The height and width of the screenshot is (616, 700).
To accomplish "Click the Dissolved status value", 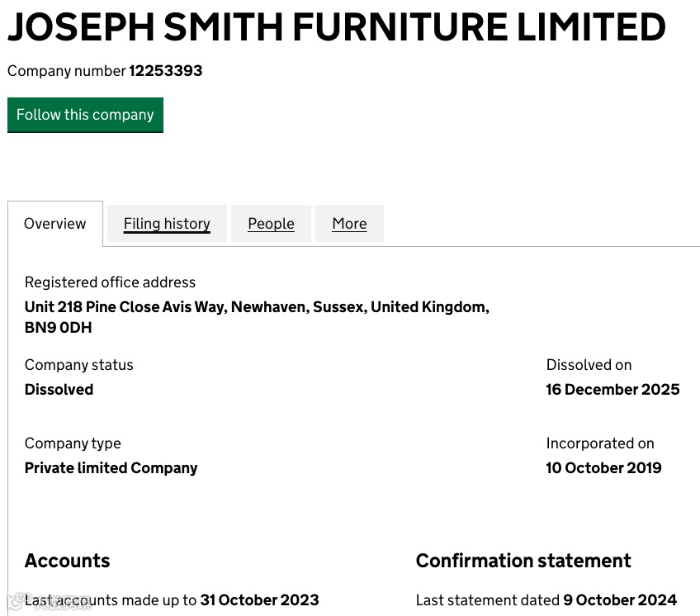I will [59, 390].
